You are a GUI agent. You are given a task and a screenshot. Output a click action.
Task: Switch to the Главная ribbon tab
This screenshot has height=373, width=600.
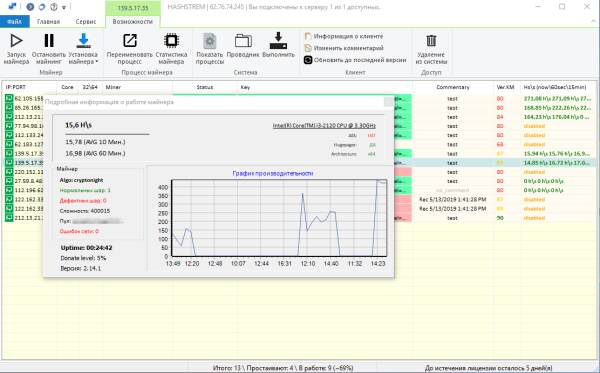point(48,21)
